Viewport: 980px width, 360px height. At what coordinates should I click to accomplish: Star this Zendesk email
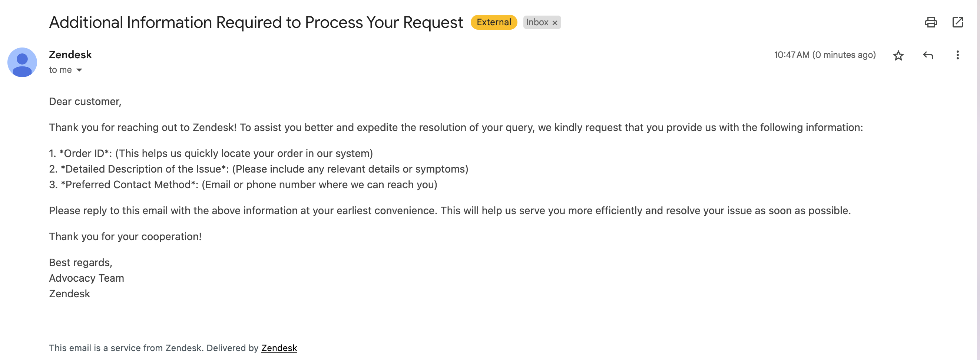[898, 56]
